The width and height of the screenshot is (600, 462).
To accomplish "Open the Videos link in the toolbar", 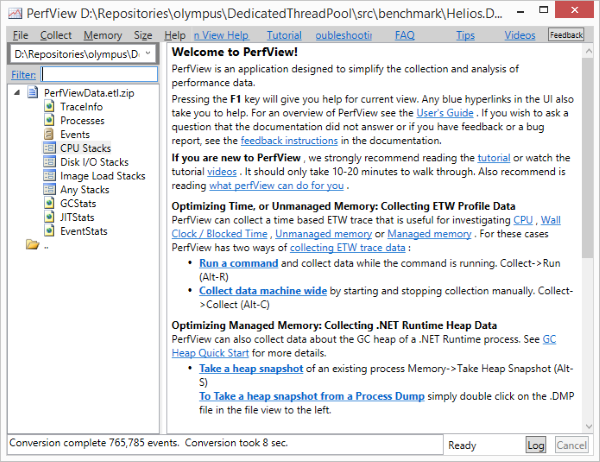I will coord(519,34).
